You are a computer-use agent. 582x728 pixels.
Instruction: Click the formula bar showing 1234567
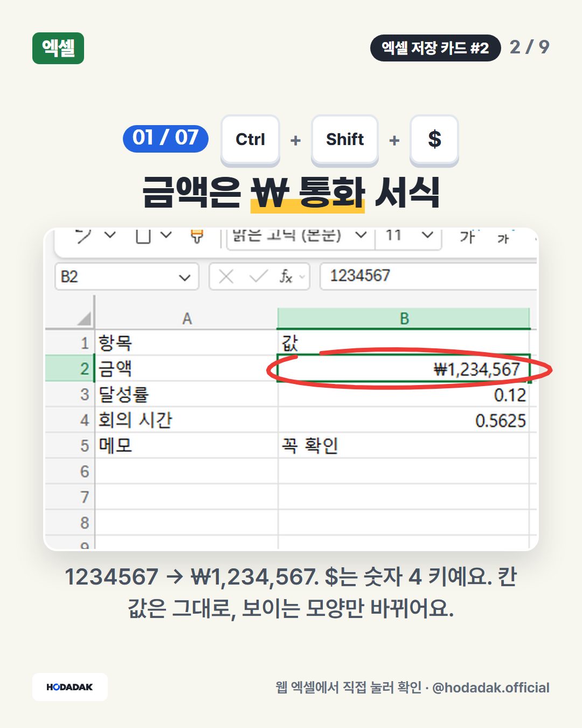[428, 276]
